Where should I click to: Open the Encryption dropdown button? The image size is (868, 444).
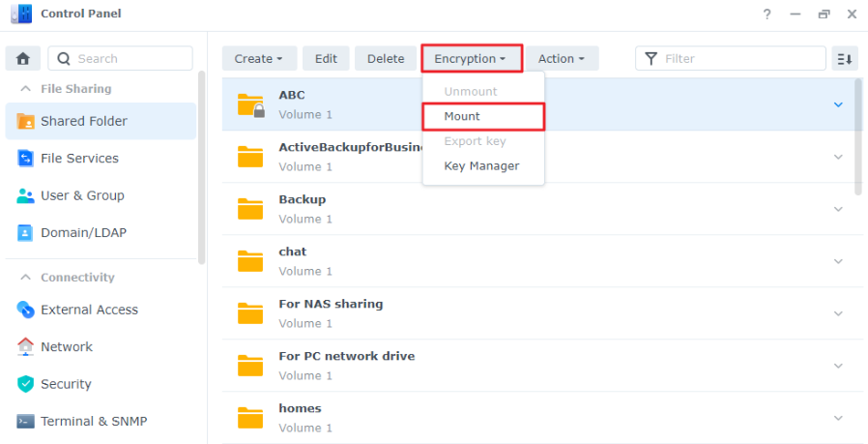(x=472, y=59)
